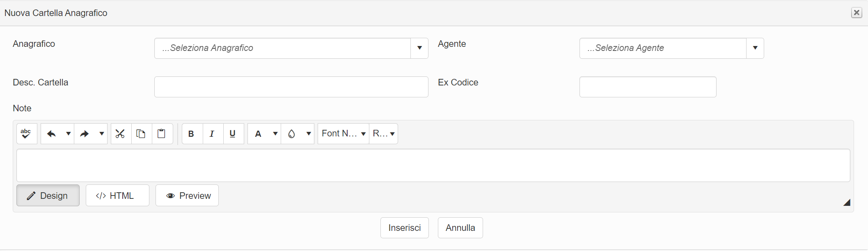
Task: Apply font color with the A icon
Action: click(x=258, y=134)
